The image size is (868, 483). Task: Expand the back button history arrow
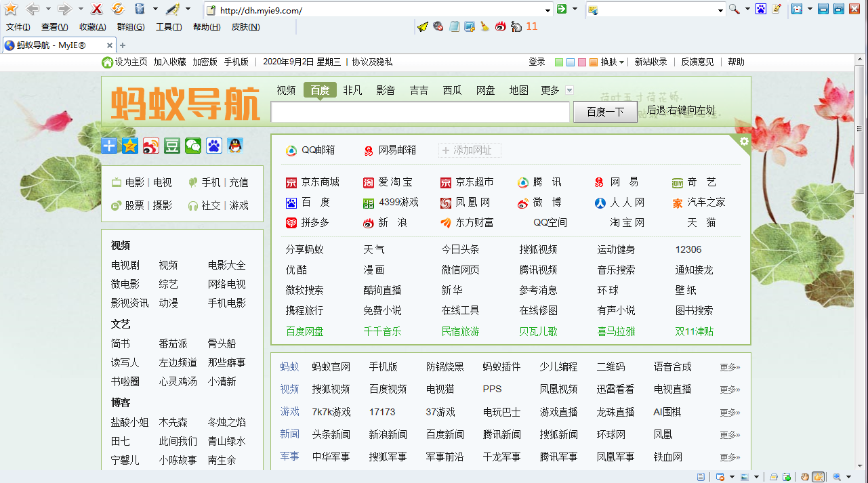(x=48, y=9)
